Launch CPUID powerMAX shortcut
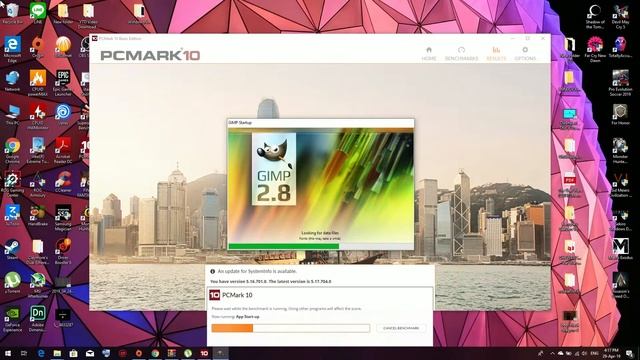This screenshot has width=640, height=360. click(38, 83)
